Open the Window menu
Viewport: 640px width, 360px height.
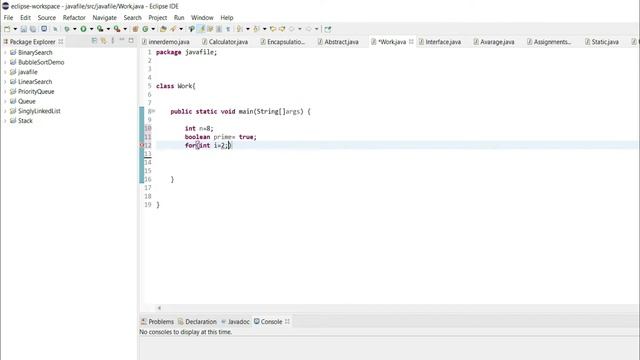point(202,18)
